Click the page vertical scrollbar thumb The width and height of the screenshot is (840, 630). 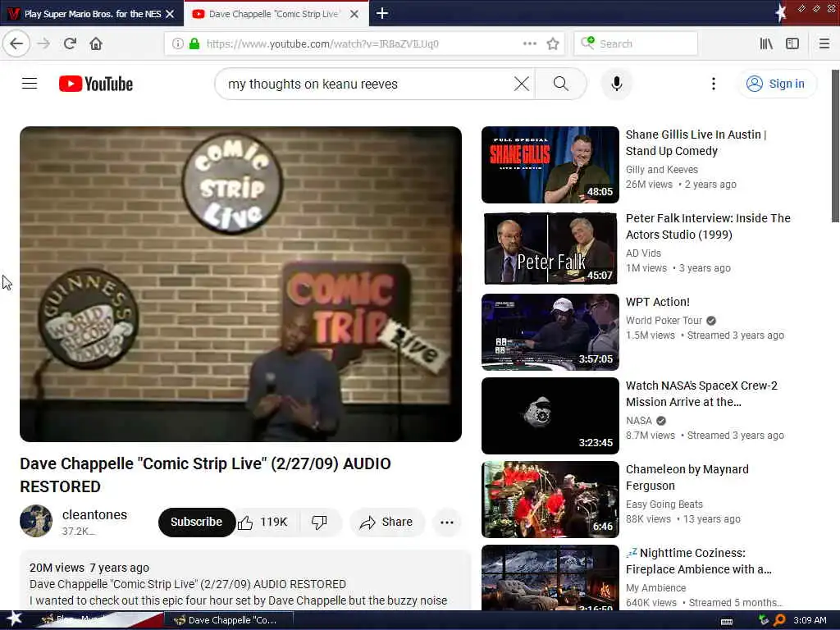(x=835, y=146)
